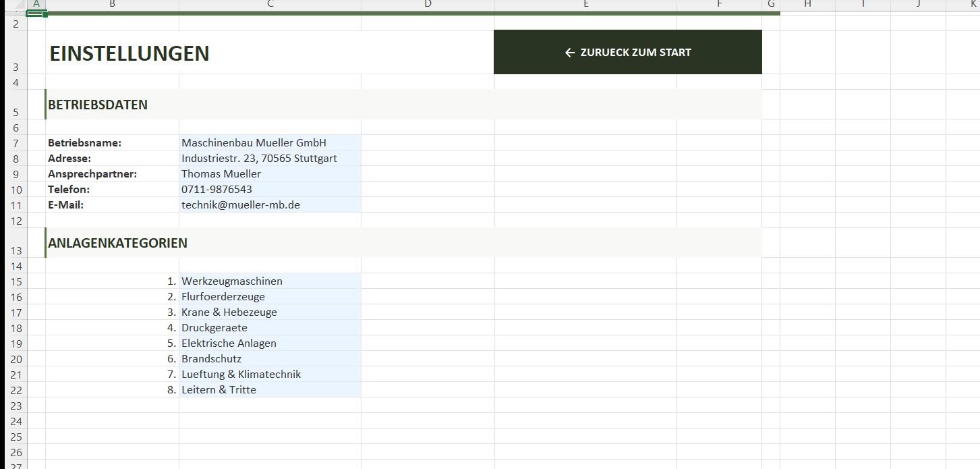
Task: Click the Leitern & Tritte category cell
Action: (270, 389)
